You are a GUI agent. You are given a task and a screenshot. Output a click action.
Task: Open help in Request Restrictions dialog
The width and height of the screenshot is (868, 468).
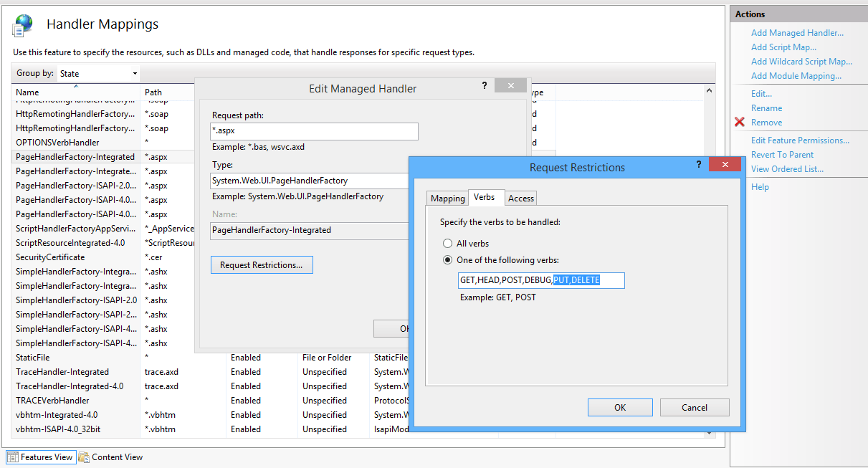click(699, 165)
